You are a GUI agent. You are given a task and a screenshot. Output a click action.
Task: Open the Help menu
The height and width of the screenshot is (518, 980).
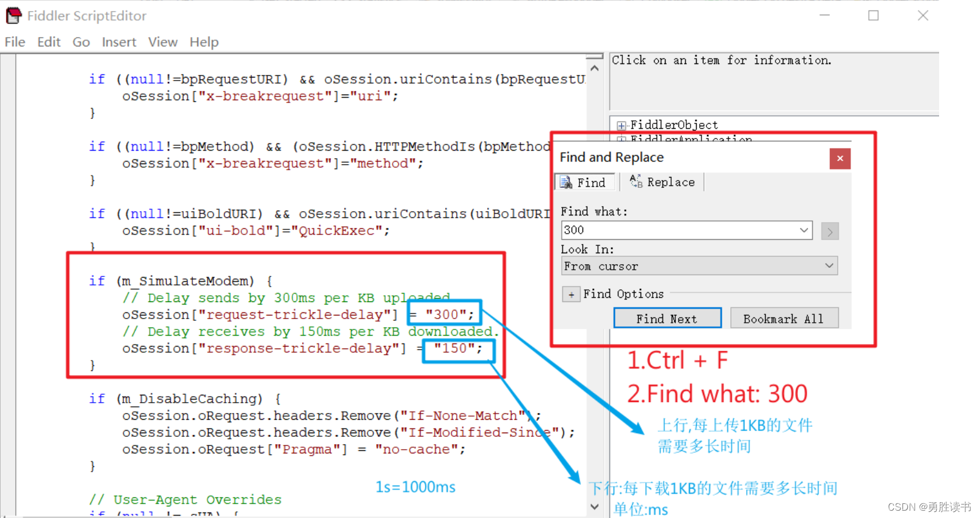pyautogui.click(x=204, y=42)
